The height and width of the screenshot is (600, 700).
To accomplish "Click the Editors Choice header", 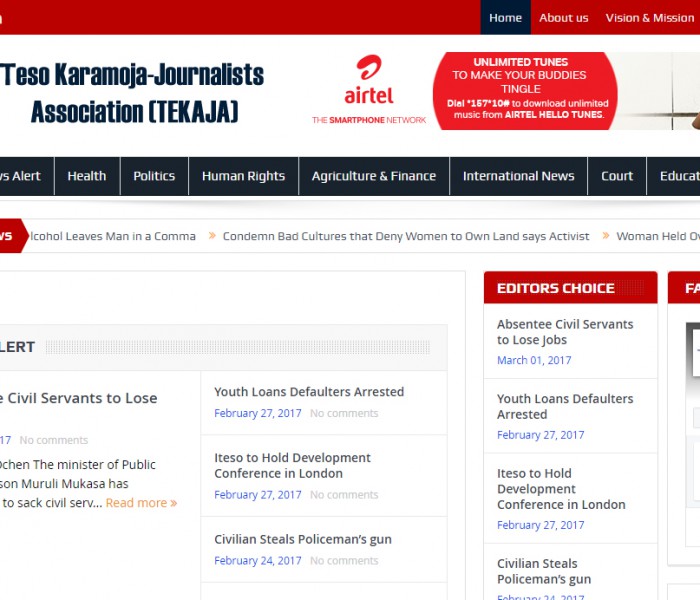I will point(571,288).
